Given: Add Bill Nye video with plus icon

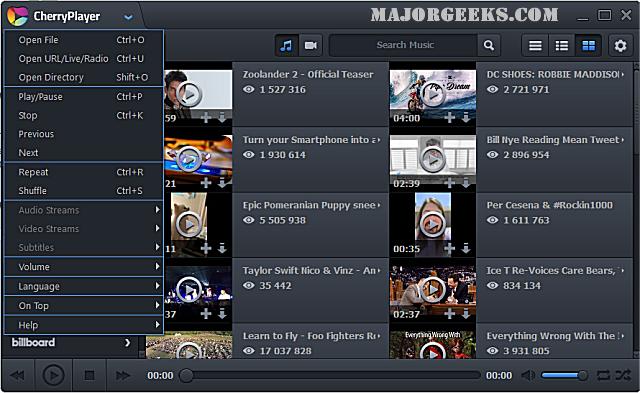Looking at the screenshot, I should coord(449,183).
